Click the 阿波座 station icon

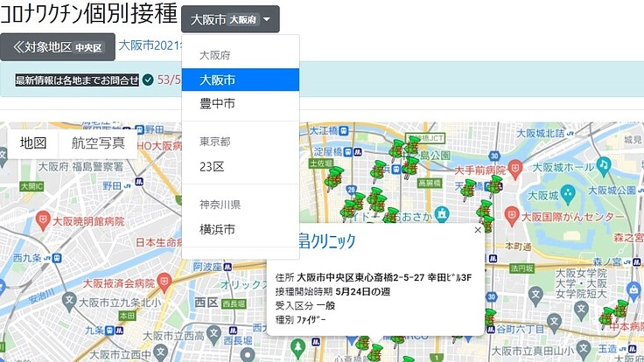[x=227, y=268]
